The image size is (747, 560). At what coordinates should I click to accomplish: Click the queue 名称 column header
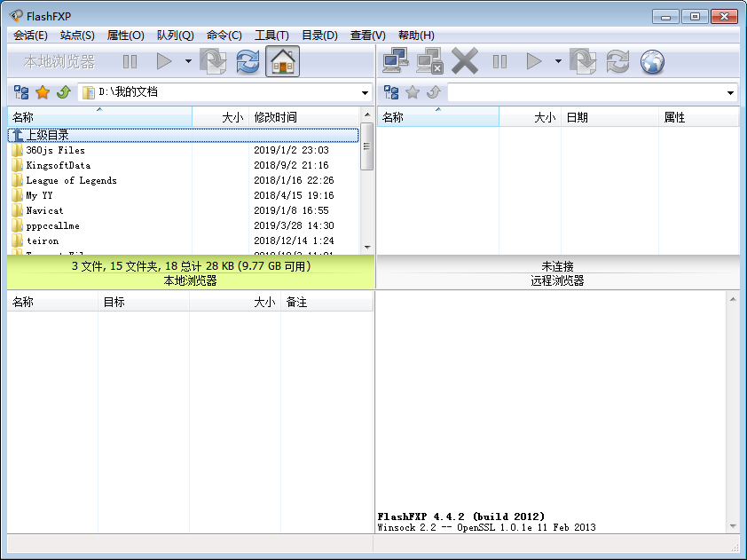click(53, 302)
